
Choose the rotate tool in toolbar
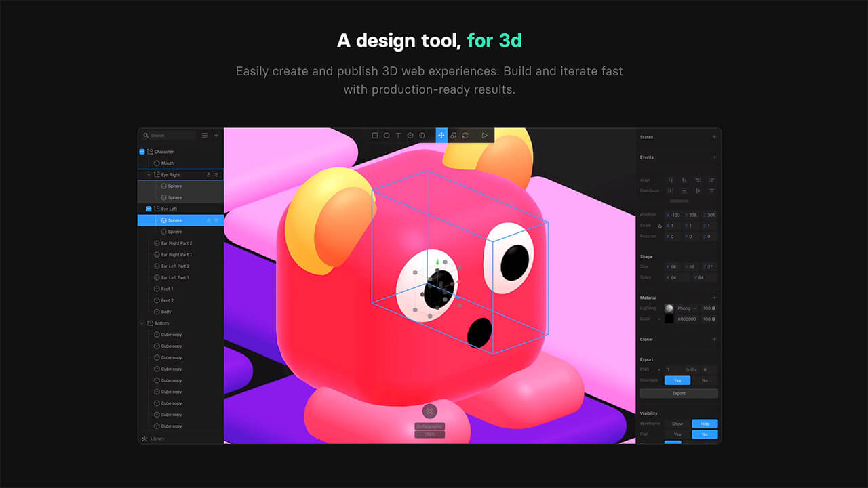465,136
